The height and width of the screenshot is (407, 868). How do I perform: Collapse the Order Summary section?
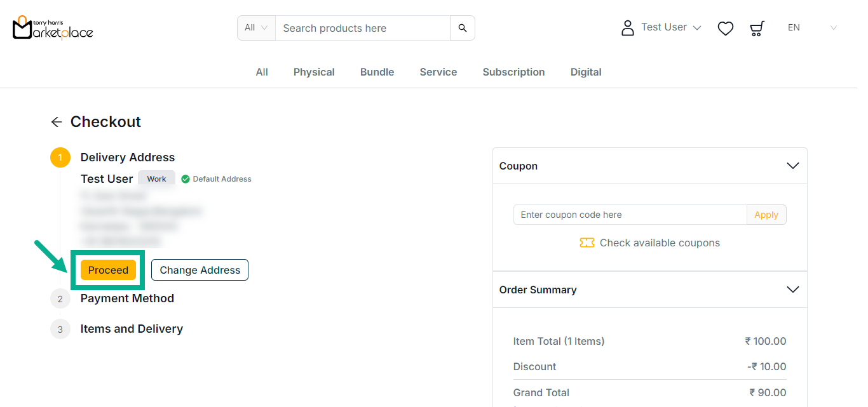click(x=792, y=290)
